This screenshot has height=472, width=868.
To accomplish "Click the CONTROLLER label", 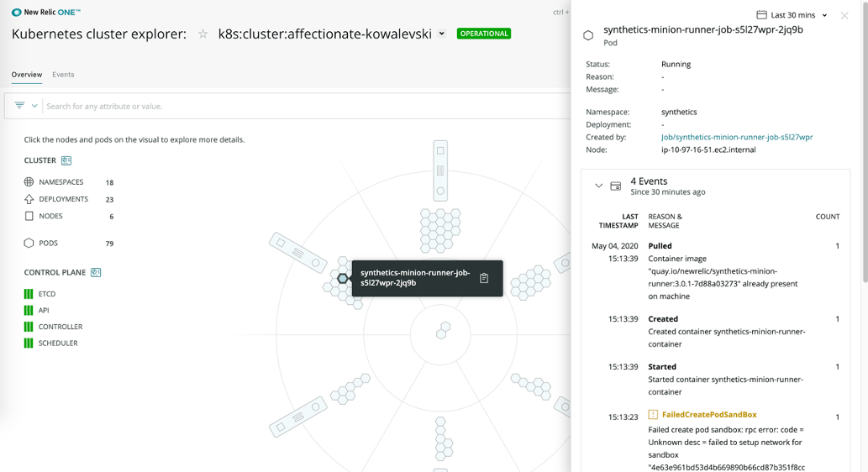I will 60,327.
